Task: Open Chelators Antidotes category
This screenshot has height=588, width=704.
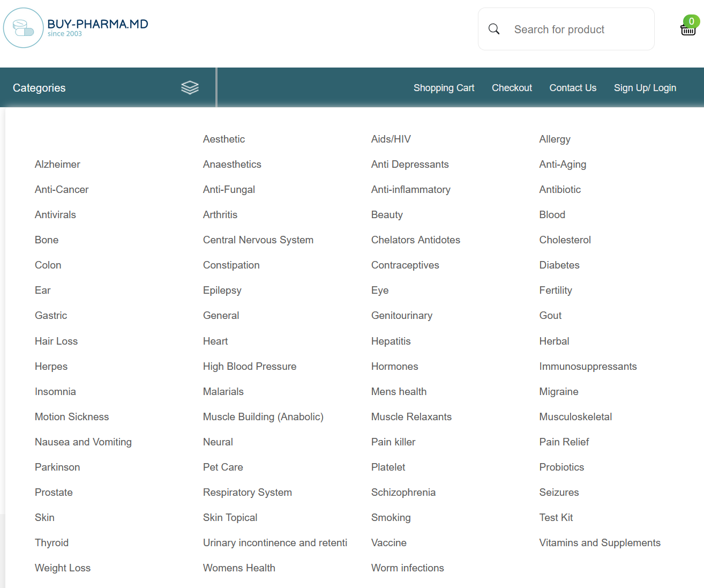Action: click(416, 240)
